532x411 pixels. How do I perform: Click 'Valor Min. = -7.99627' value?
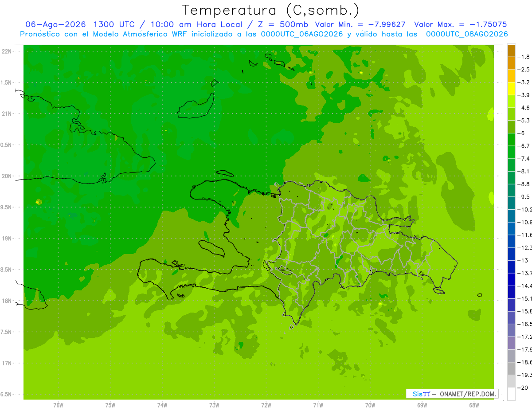[x=360, y=24]
